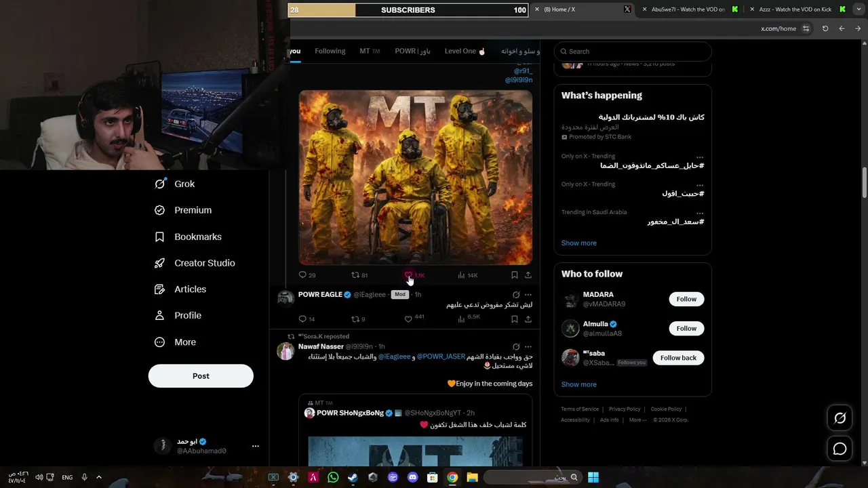
Task: Follow Almulla
Action: (686, 329)
